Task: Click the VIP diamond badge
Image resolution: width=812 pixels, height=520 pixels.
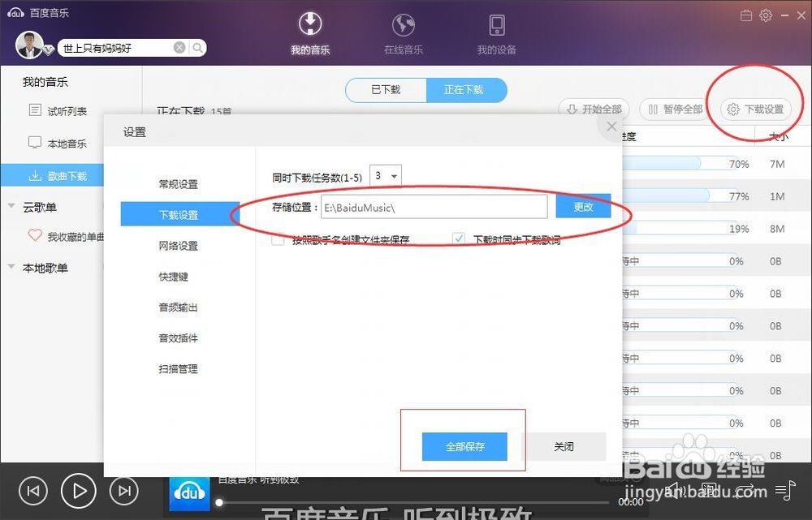Action: point(48,50)
